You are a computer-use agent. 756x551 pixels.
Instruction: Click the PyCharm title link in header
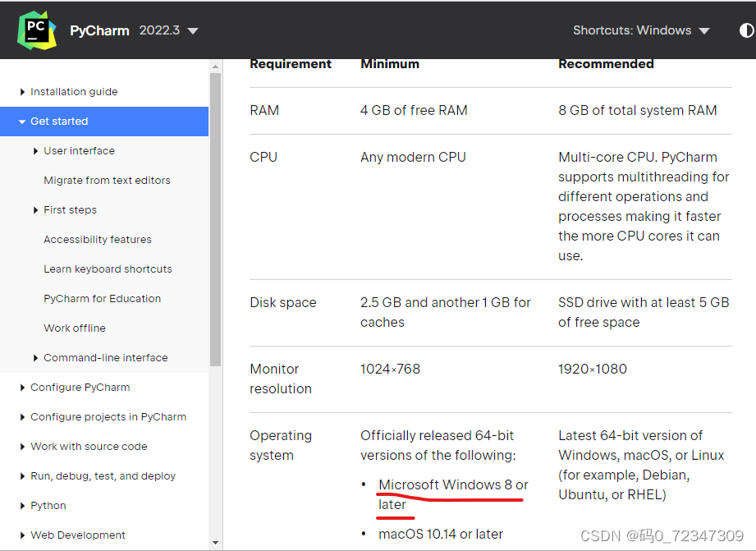tap(99, 30)
